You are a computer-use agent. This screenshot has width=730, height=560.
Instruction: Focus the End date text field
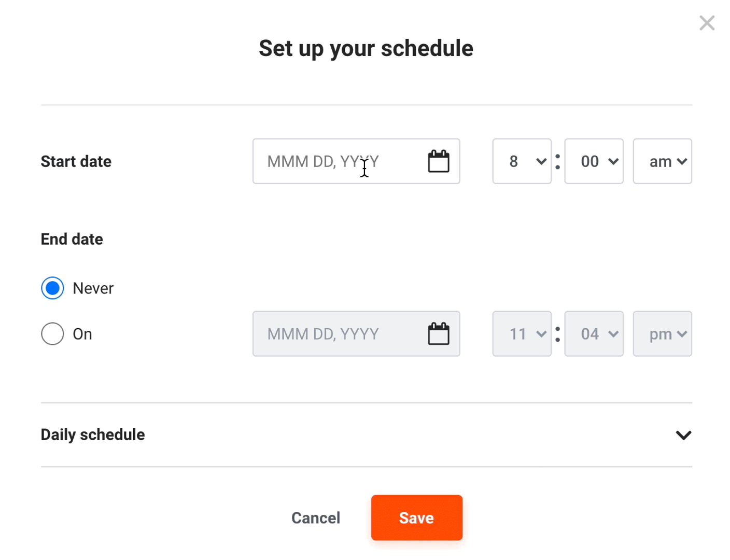point(356,334)
